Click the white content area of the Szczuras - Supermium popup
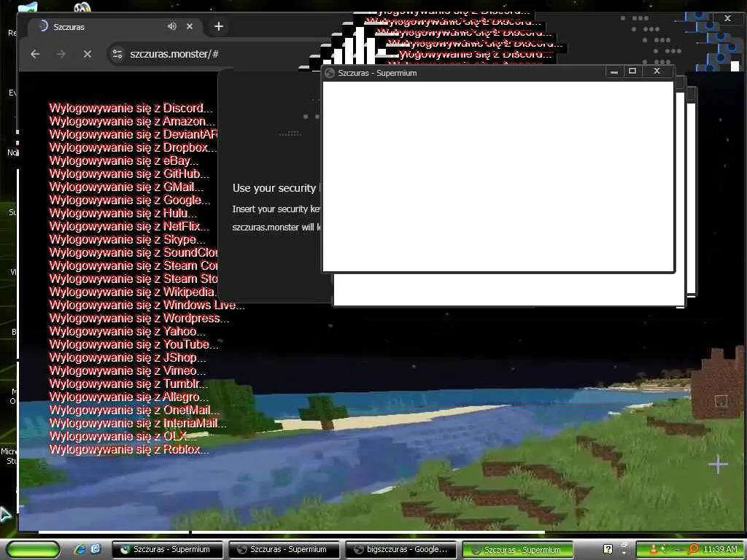Screen dimensions: 747x560 (498, 176)
